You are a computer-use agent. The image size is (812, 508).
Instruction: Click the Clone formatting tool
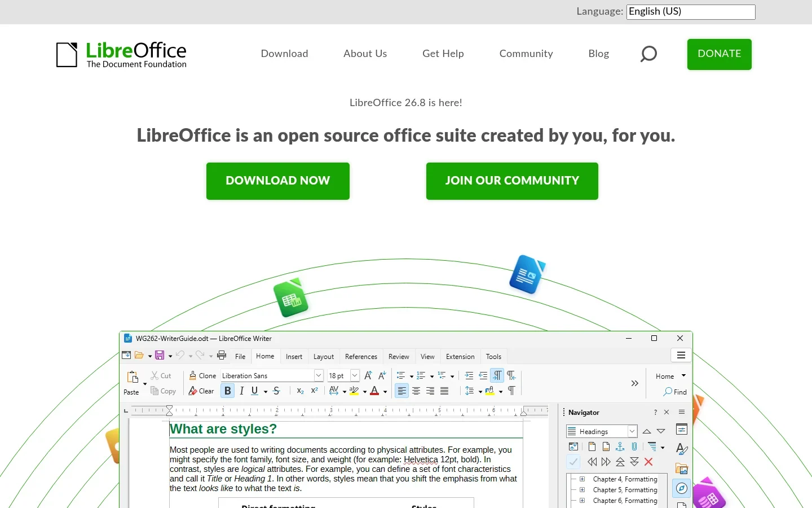point(202,375)
